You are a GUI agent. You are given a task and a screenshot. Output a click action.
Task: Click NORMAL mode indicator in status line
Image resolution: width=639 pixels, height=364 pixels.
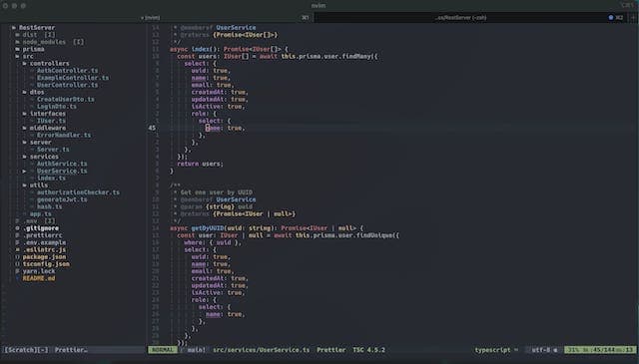(x=163, y=350)
